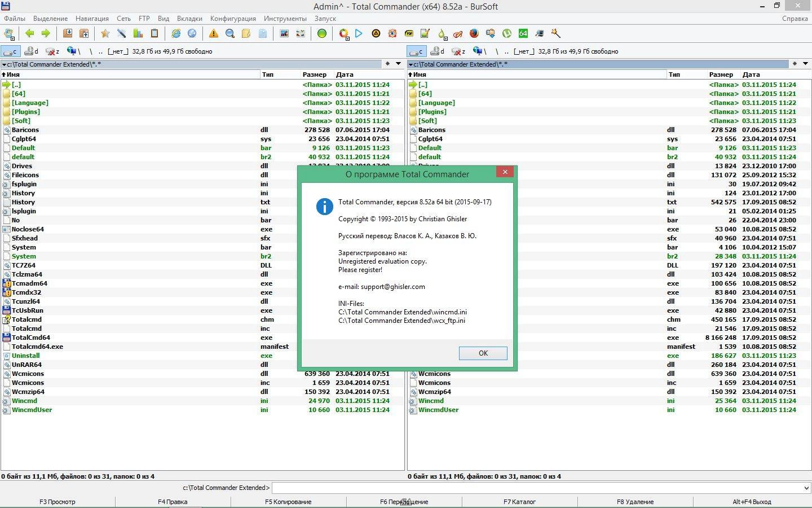
Task: Click the green droplet toolbar icon
Action: (442, 34)
